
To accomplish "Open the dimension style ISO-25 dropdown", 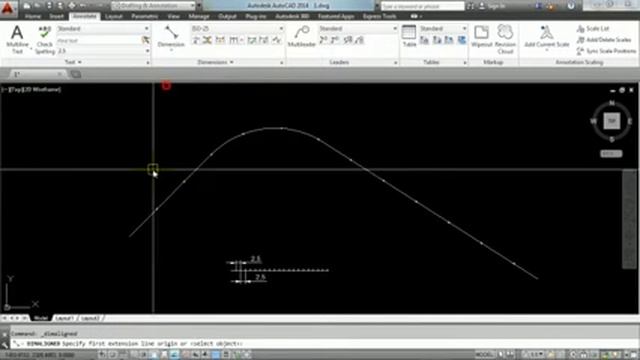I will click(x=237, y=29).
